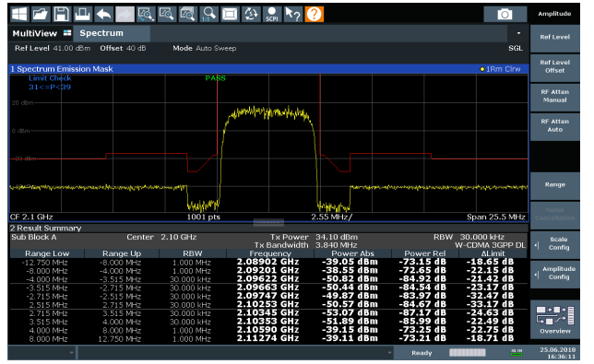Select the Spectrum tab

tap(113, 33)
